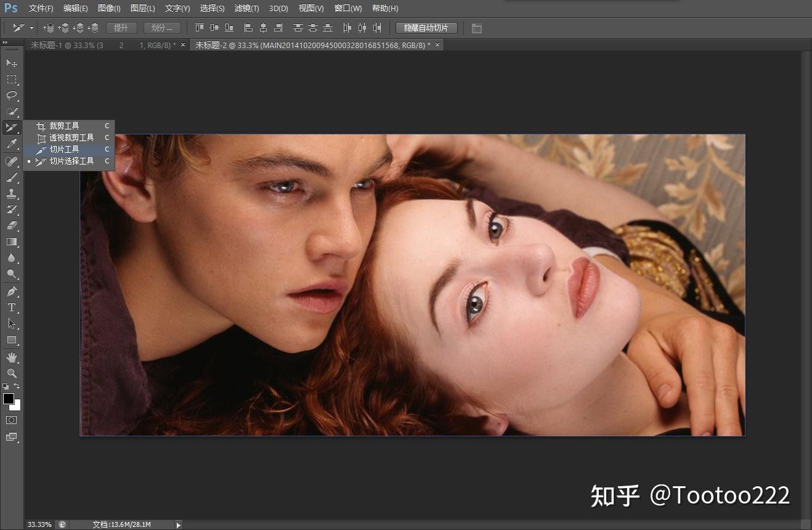Select the Move tool
Screen dimensions: 812x530
pos(12,63)
